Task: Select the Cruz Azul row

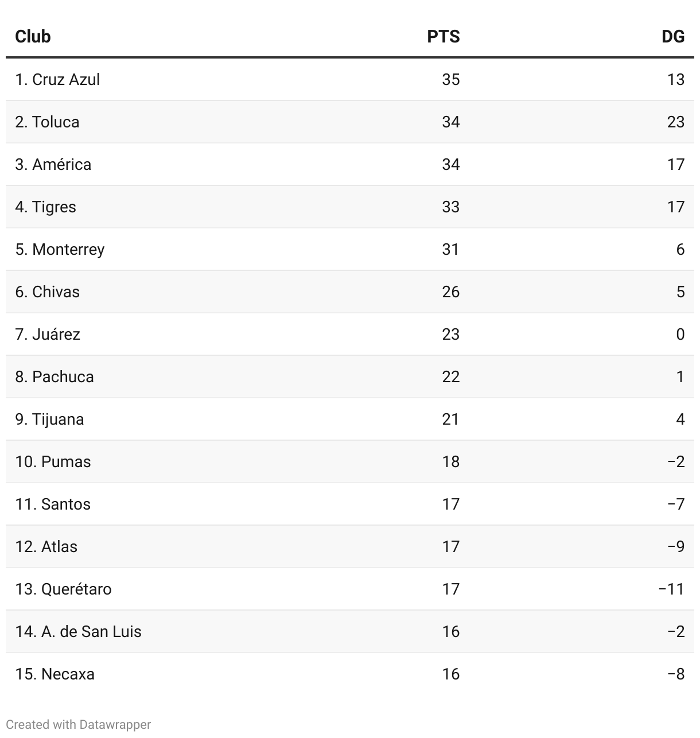Action: tap(350, 79)
